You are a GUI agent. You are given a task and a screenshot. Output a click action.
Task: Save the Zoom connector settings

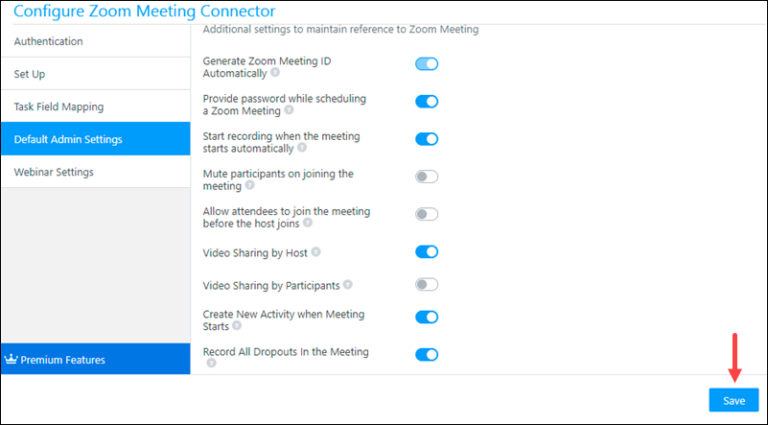pos(734,400)
